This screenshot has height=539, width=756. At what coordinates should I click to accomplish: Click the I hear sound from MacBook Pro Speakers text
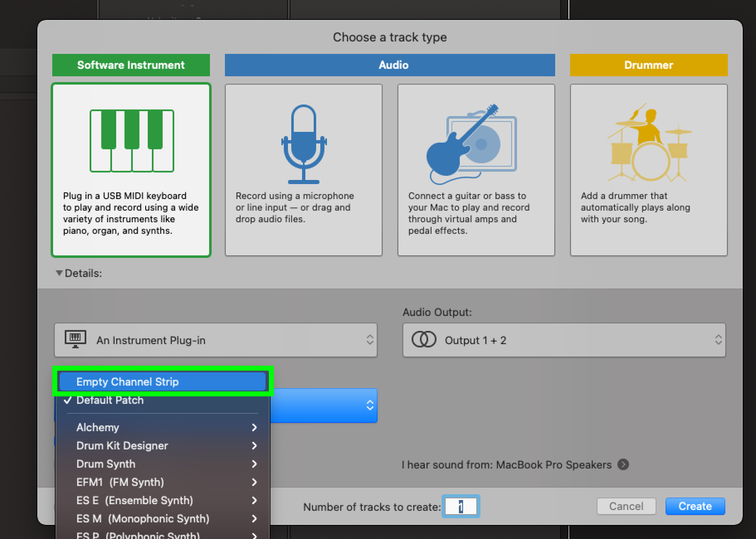[507, 465]
